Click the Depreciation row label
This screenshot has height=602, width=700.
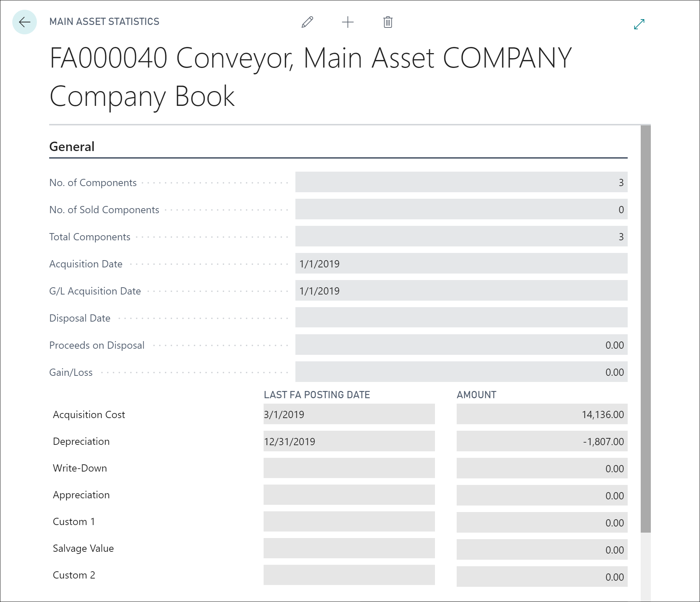81,441
